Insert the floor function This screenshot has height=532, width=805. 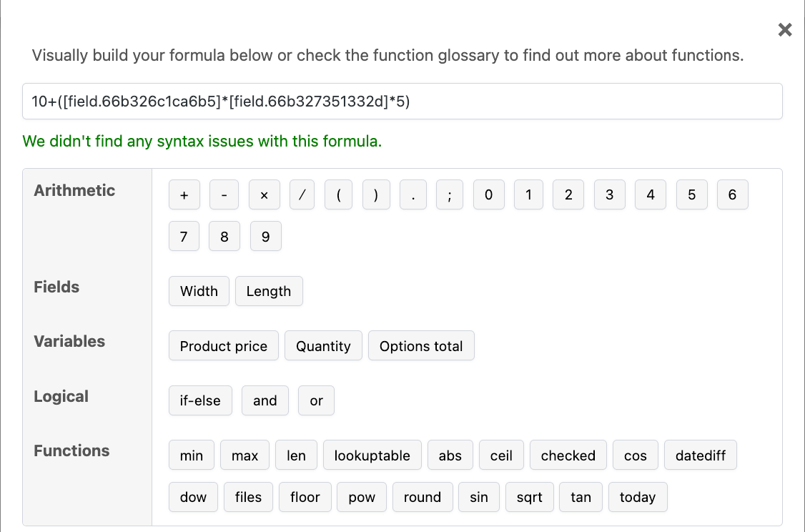tap(305, 496)
